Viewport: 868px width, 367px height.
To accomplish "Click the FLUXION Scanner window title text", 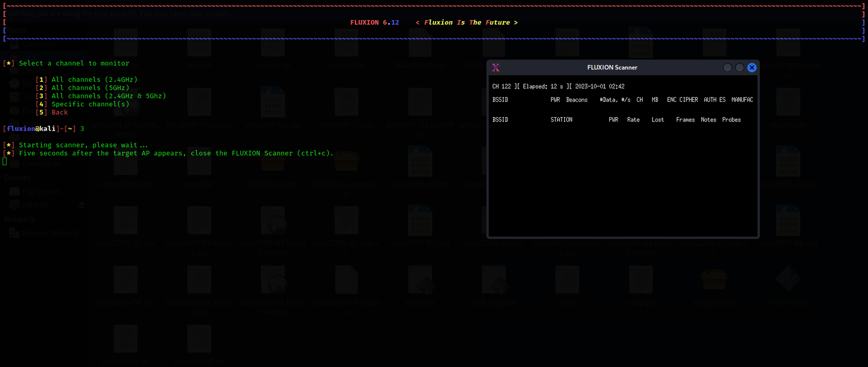I will point(612,68).
